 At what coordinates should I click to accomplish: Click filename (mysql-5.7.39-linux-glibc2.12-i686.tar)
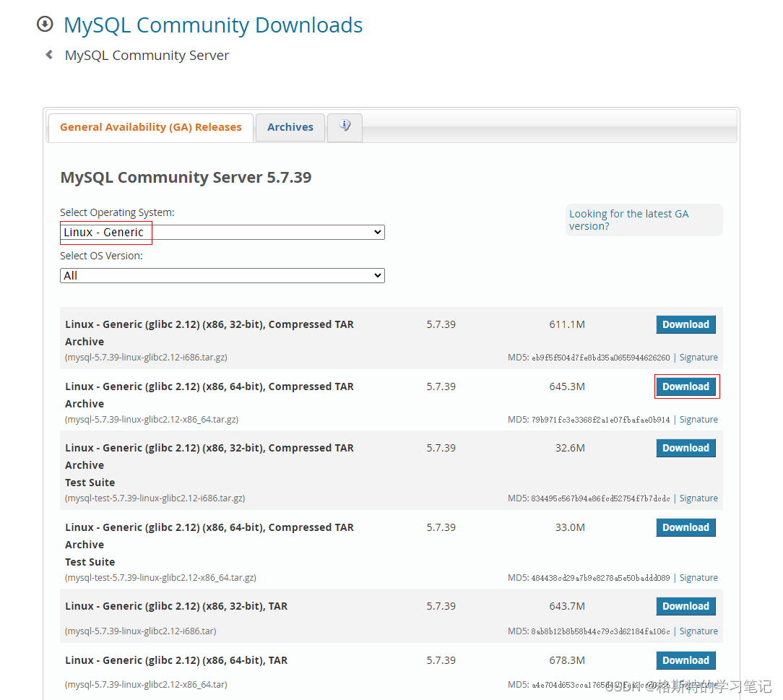[140, 631]
